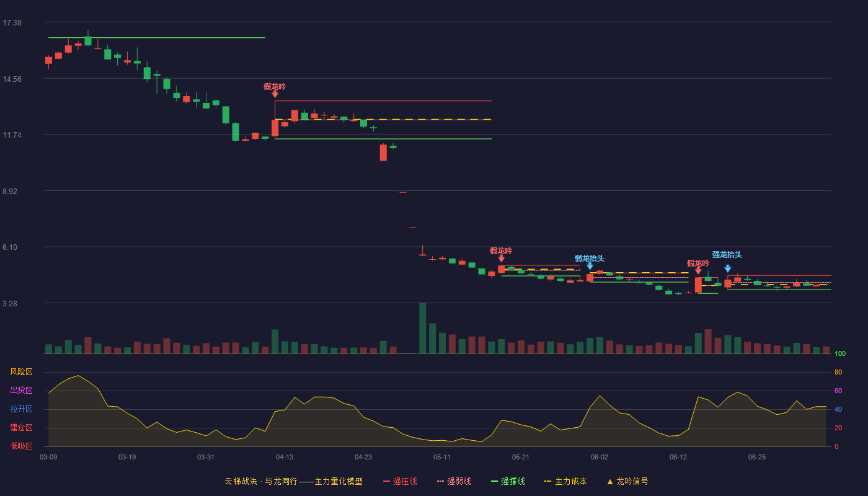Click the 假龙吟 arrow marker near 04-13
Screen dimensions: 868x496
coord(275,95)
